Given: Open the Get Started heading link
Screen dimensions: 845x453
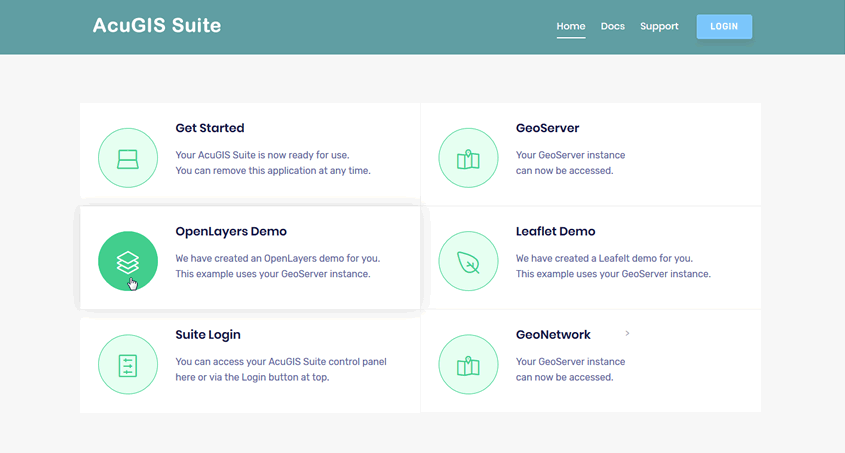Looking at the screenshot, I should tap(210, 128).
